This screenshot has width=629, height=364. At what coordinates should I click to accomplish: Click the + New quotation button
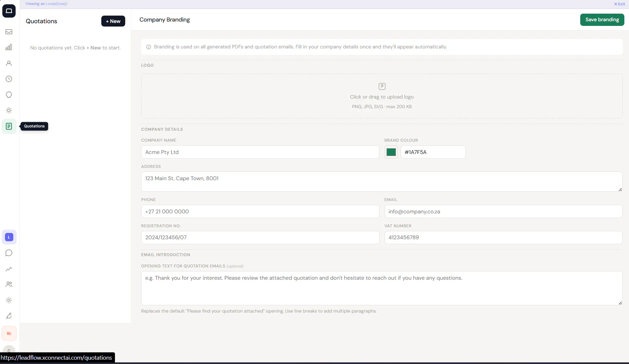click(x=113, y=21)
